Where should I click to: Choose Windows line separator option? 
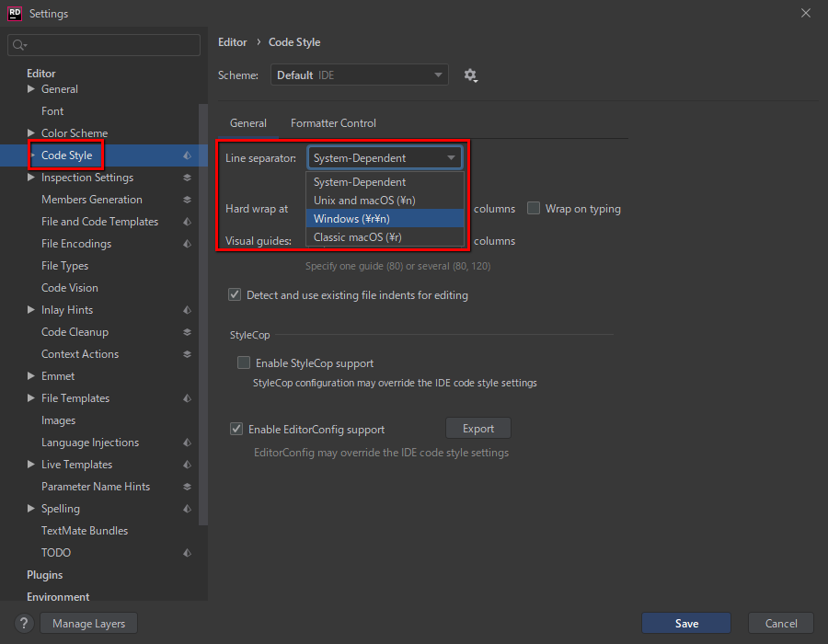tap(385, 219)
